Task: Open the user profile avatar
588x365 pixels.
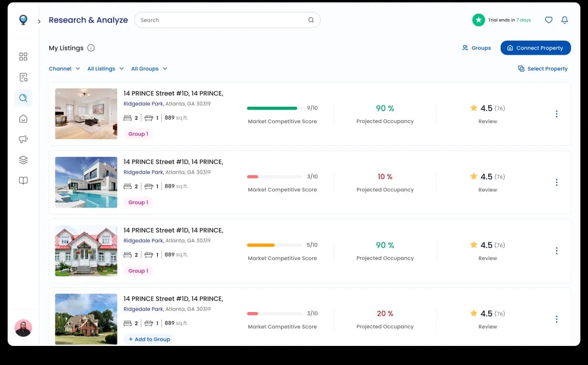Action: click(x=23, y=328)
